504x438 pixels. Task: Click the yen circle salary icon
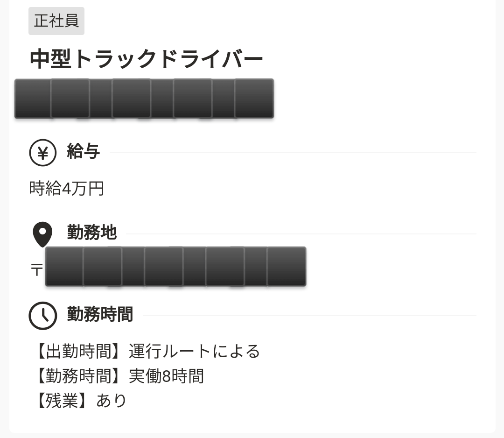43,152
